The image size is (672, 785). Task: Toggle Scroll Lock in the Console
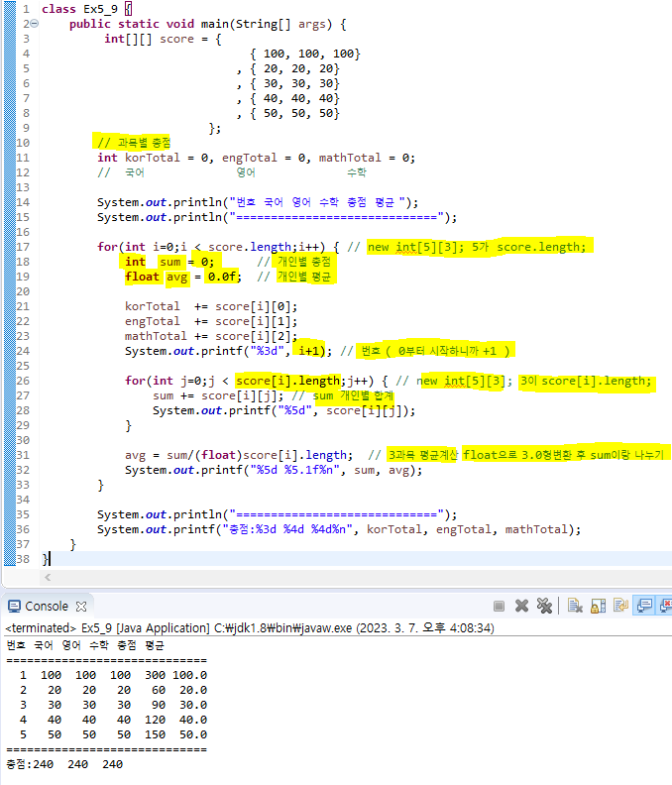click(x=598, y=607)
